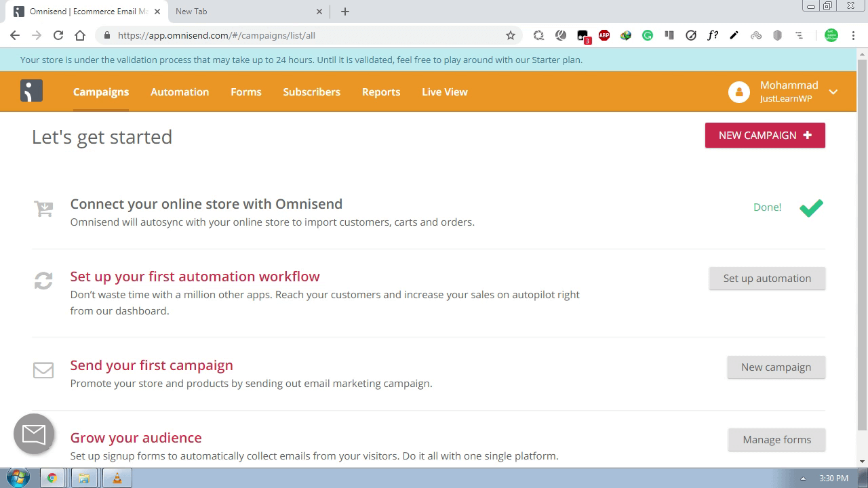Click the f? font finder extension icon

713,35
